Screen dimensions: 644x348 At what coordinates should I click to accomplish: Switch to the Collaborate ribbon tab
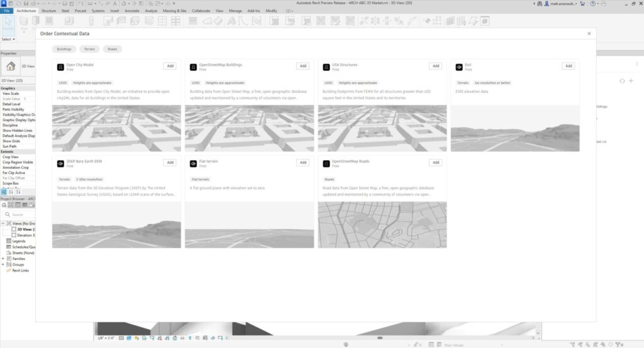click(201, 11)
